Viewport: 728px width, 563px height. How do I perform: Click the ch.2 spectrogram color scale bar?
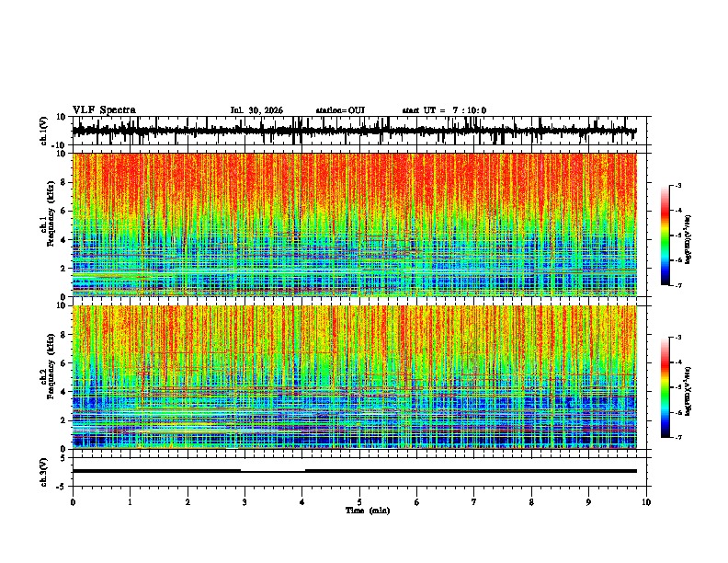coord(665,387)
